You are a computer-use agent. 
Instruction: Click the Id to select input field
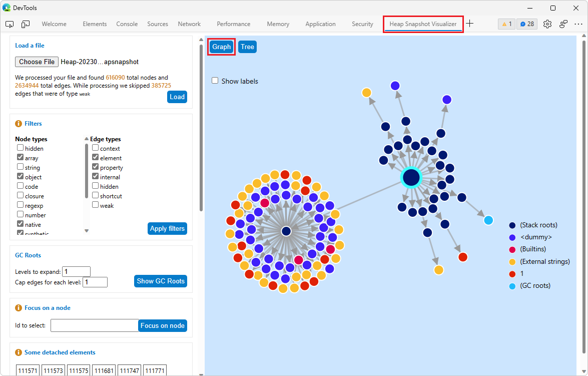pyautogui.click(x=95, y=325)
